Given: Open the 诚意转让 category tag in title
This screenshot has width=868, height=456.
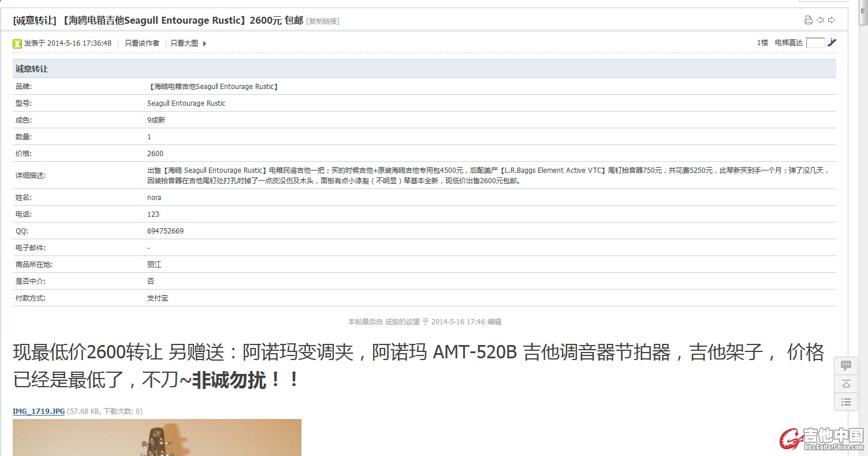Looking at the screenshot, I should [35, 20].
